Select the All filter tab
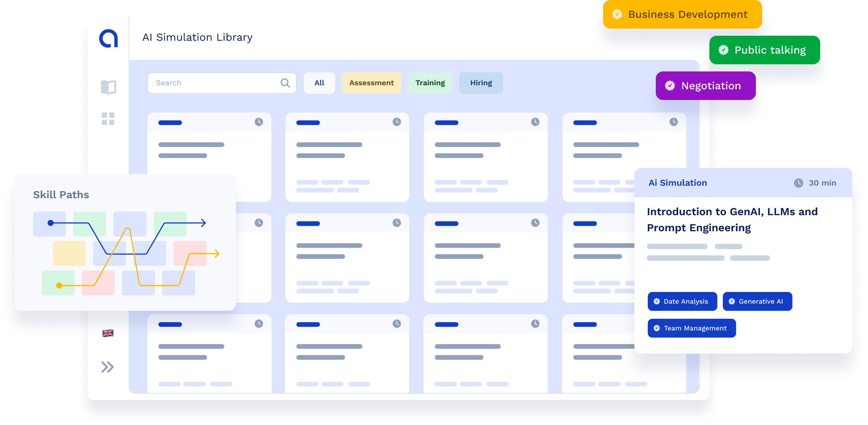This screenshot has height=425, width=868. [x=319, y=83]
